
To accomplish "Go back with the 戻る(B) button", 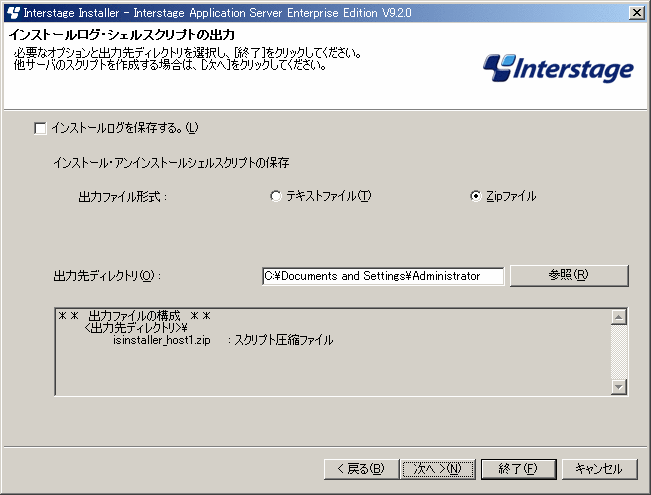I will [361, 469].
